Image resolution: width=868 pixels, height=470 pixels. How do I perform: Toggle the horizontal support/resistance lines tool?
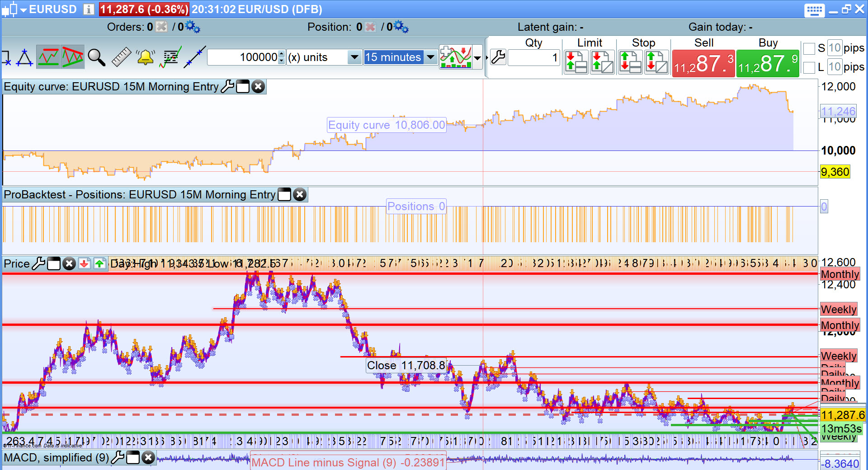click(x=48, y=57)
